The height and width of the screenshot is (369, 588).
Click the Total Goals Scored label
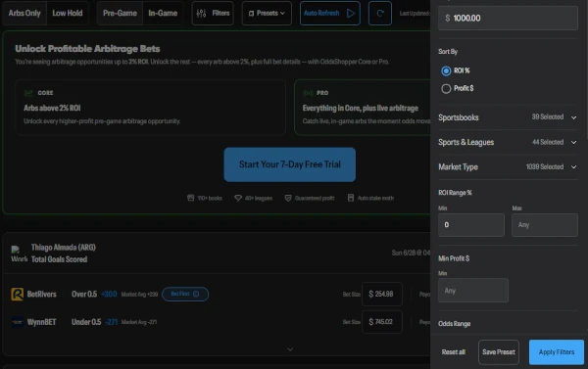point(59,259)
